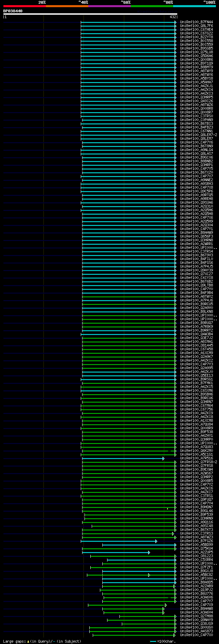Select UniRef100_B9GC06 in the hit list
Viewport: 219px width, 644px height.
point(196,158)
